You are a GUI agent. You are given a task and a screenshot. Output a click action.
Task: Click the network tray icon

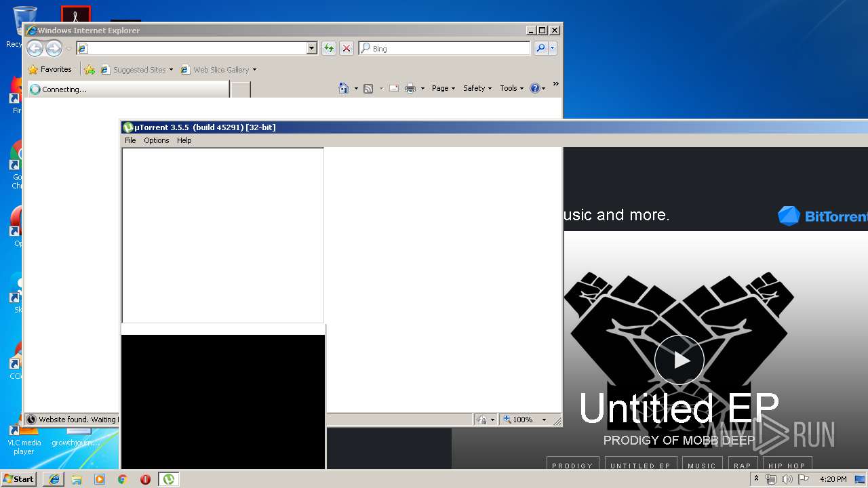click(x=771, y=479)
